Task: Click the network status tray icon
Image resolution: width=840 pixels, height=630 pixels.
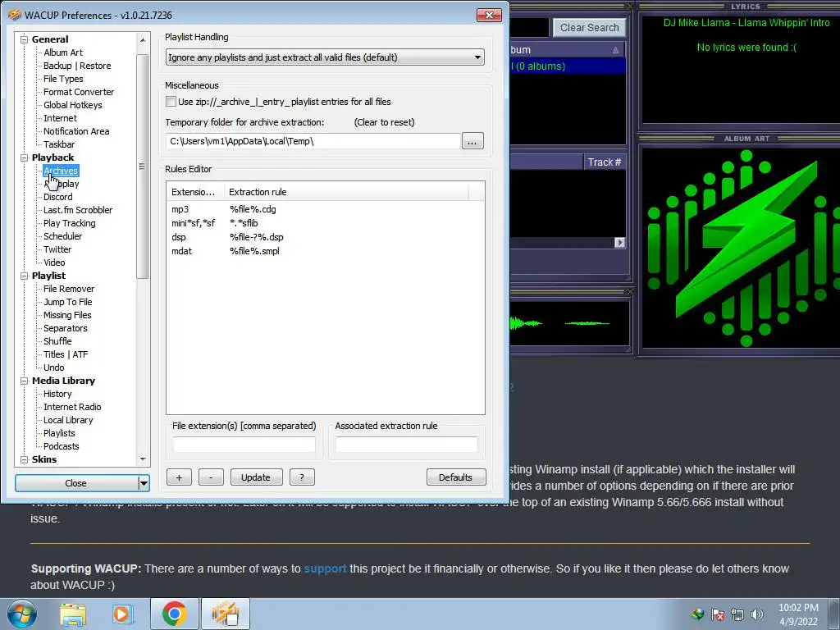Action: pyautogui.click(x=737, y=614)
